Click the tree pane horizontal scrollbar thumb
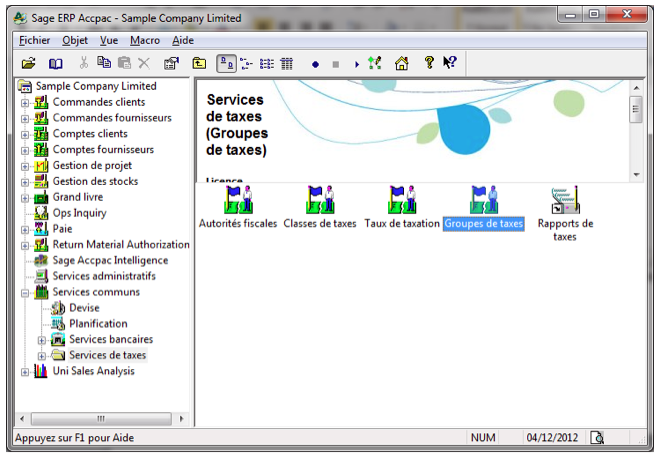Screen dimensions: 660x458 pyautogui.click(x=101, y=419)
